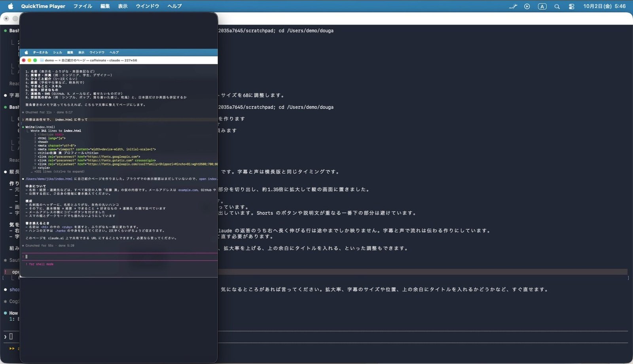Screen dimensions: 633x364
Task: Click シェル in the recorded menu bar
Action: point(58,52)
